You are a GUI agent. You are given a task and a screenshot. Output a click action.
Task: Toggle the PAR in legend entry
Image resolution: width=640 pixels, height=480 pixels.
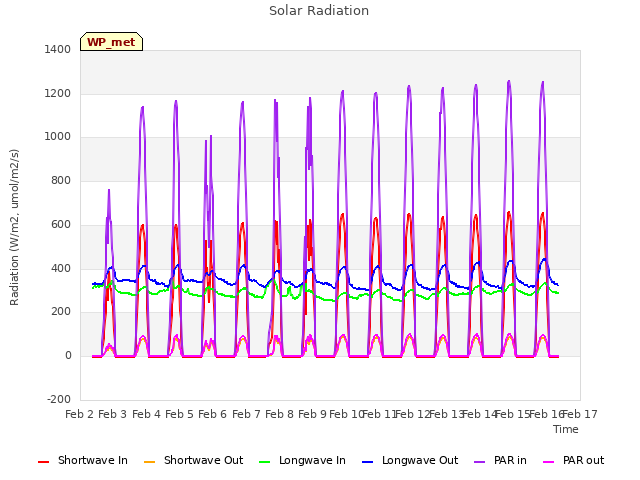coord(500,460)
